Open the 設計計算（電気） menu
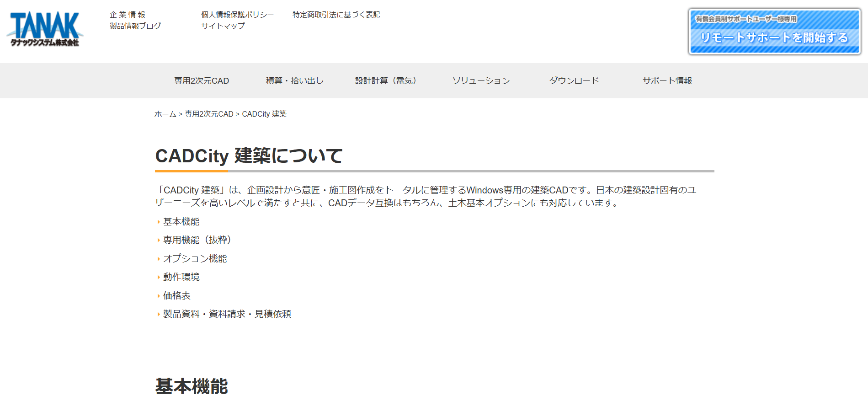Viewport: 868px width, 396px height. click(x=388, y=81)
